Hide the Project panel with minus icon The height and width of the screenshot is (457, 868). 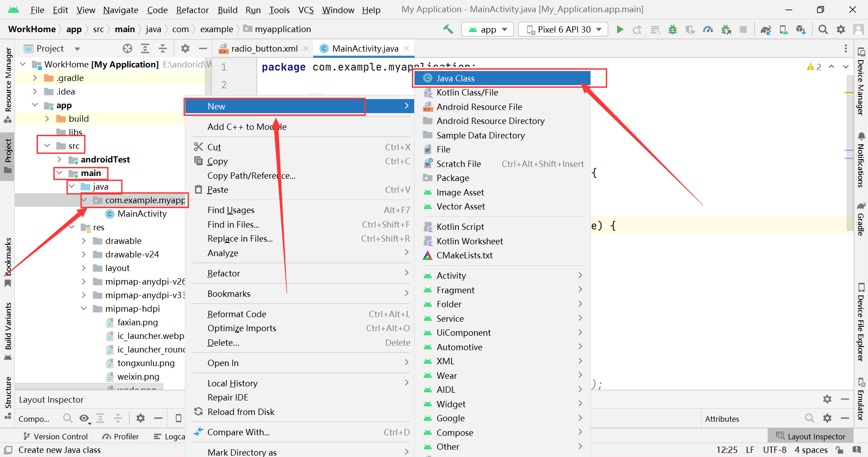coord(203,48)
